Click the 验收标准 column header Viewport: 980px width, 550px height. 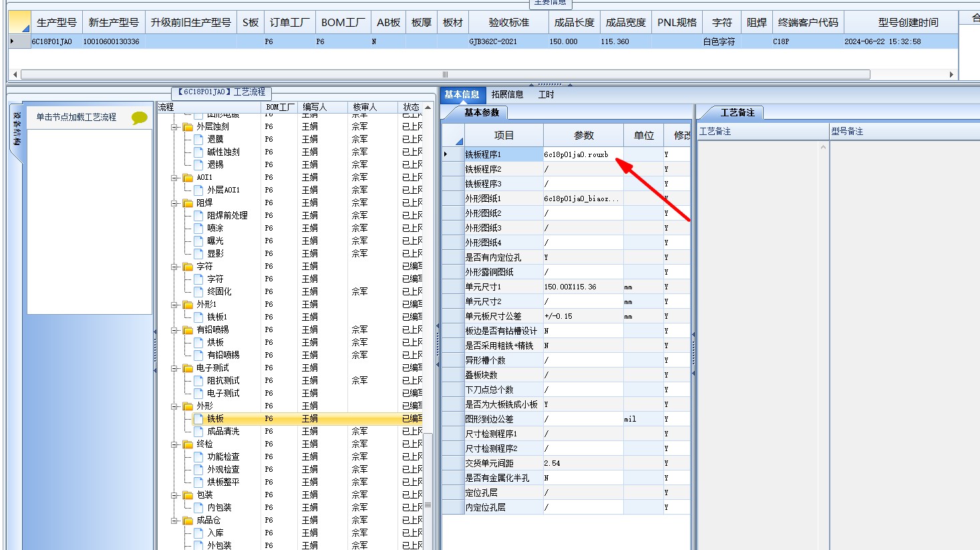pos(508,22)
